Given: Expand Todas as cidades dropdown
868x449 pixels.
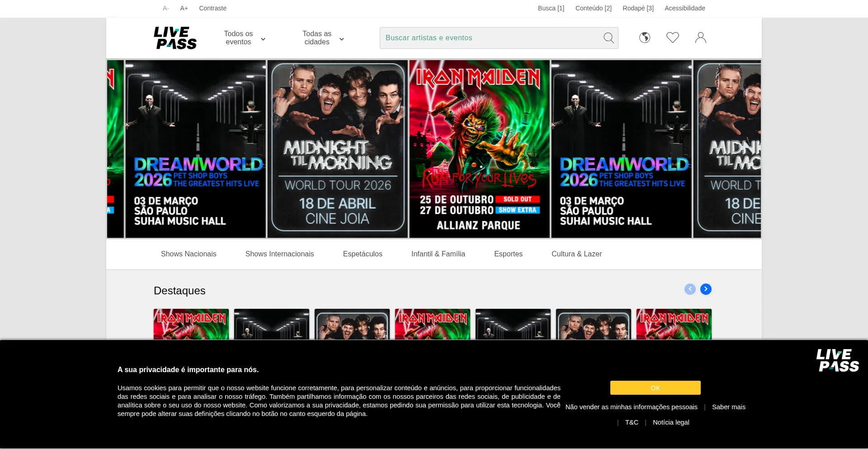Looking at the screenshot, I should 323,38.
